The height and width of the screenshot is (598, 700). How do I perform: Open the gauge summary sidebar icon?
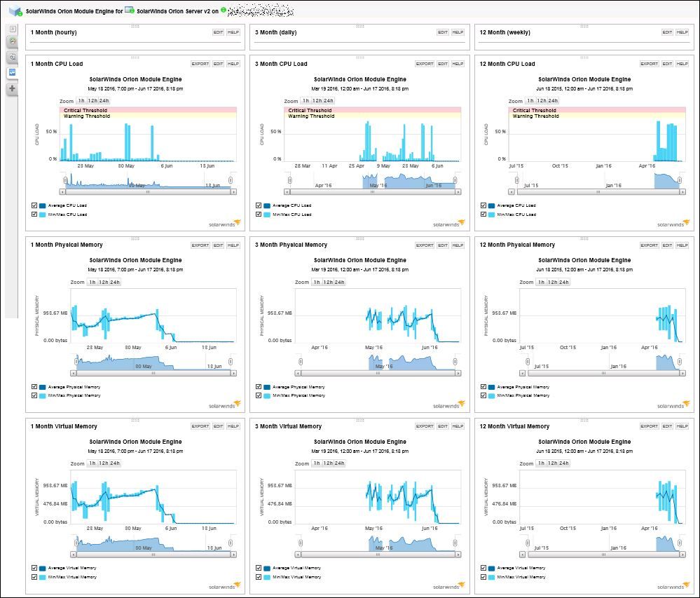[13, 41]
